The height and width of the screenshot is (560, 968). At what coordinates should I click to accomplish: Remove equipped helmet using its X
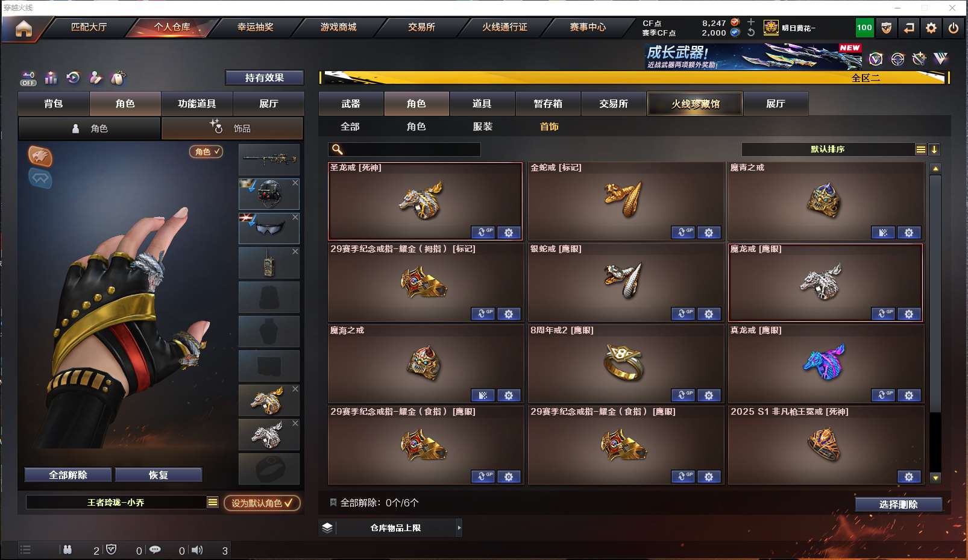point(295,182)
